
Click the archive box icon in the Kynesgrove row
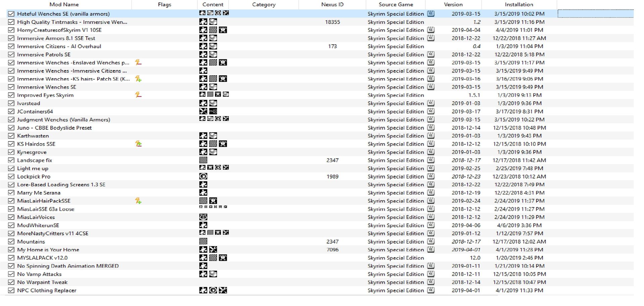[213, 152]
